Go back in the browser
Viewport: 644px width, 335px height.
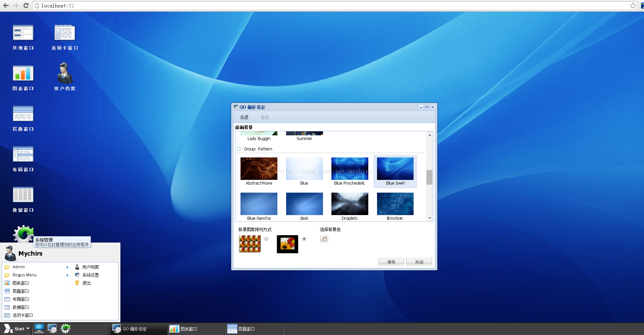coord(6,5)
